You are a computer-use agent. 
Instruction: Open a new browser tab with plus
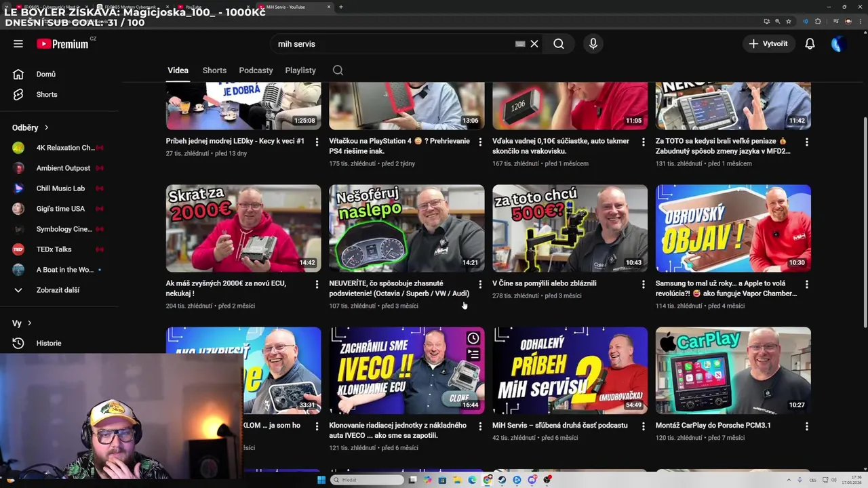tap(340, 7)
